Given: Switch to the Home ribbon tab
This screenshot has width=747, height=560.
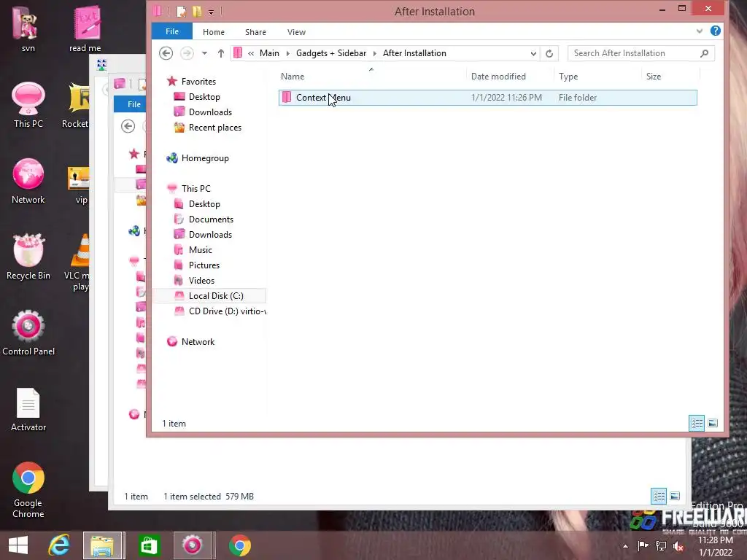Looking at the screenshot, I should pos(214,32).
